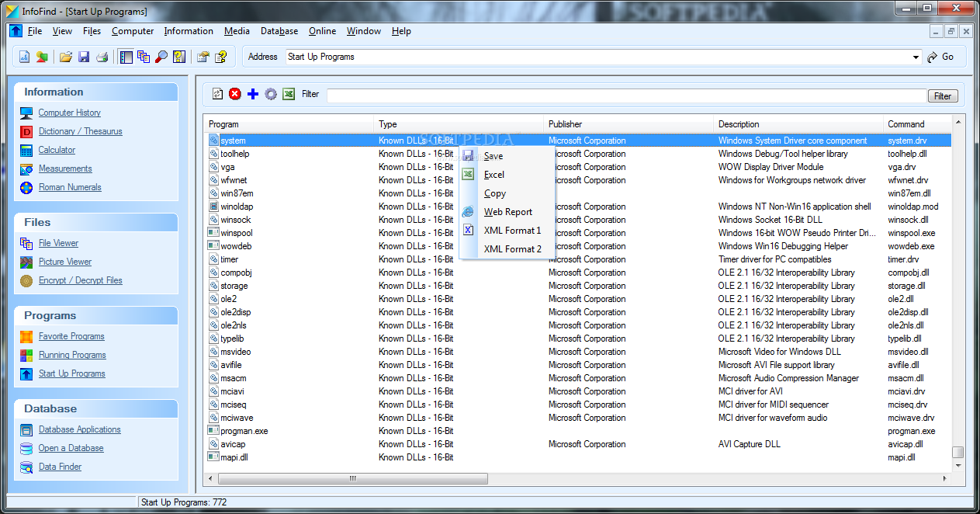
Task: Click the yellow question mark book icon
Action: click(179, 57)
